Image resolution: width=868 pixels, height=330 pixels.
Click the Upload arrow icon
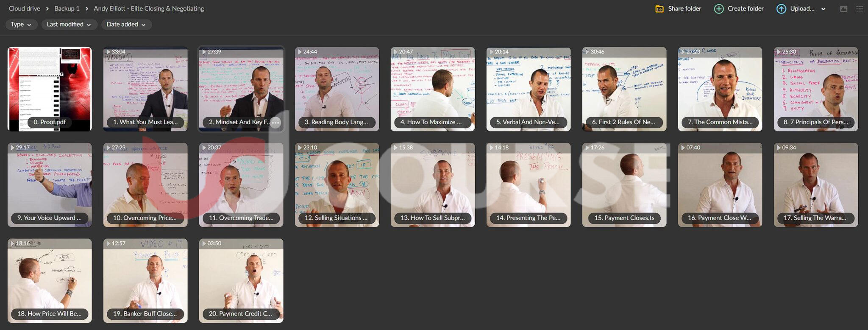click(x=781, y=9)
